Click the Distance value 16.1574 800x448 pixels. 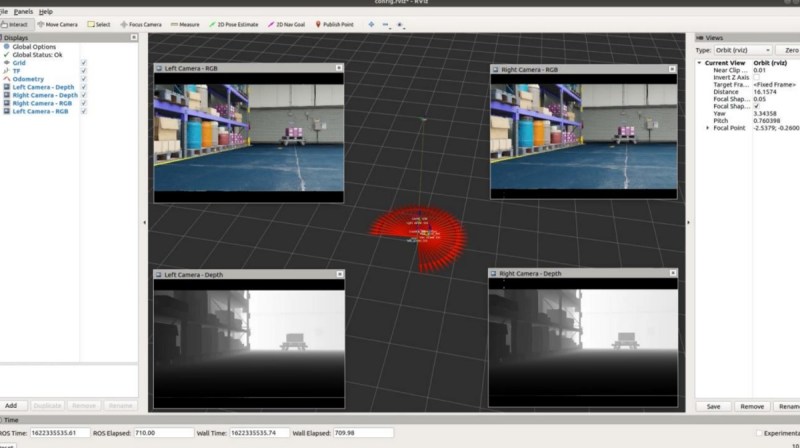click(765, 92)
